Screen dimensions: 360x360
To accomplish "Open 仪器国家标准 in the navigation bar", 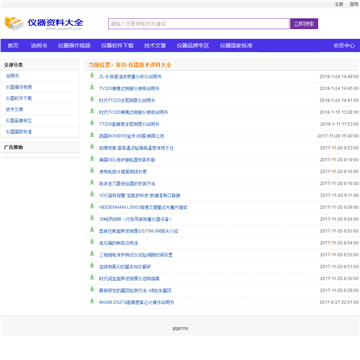I will (236, 46).
